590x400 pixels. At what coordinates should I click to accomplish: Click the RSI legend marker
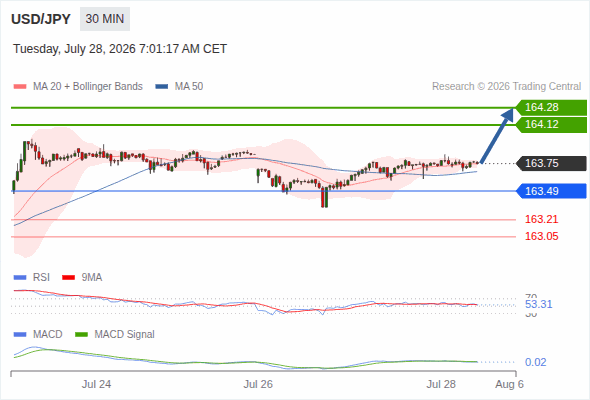[20, 278]
